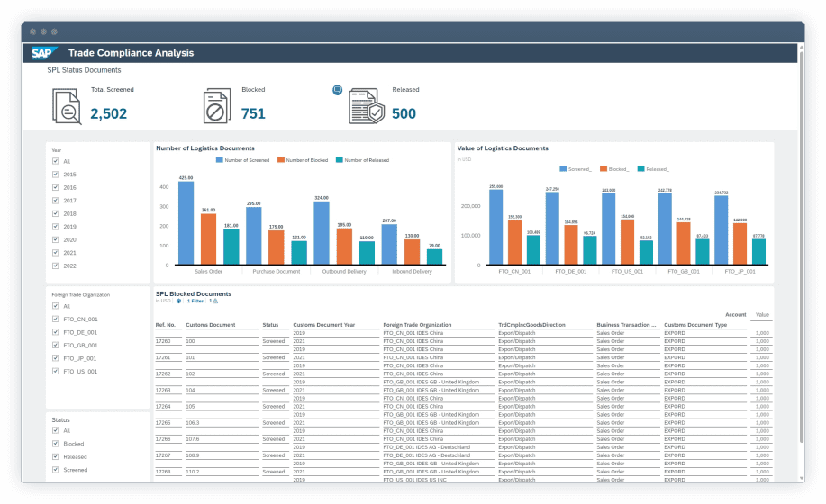Click the Blocked value 751
The width and height of the screenshot is (826, 504).
pyautogui.click(x=253, y=113)
